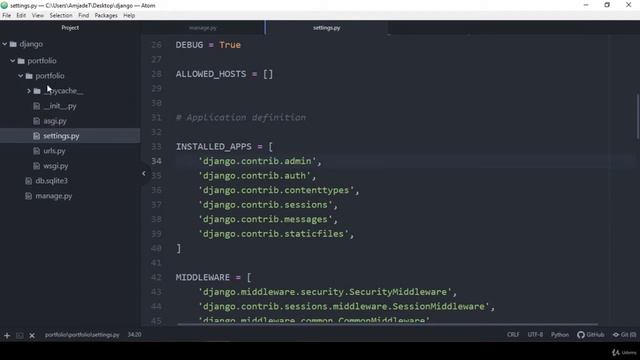Click the SecurityMiddleware string
This screenshot has height=360, width=640.
325,292
